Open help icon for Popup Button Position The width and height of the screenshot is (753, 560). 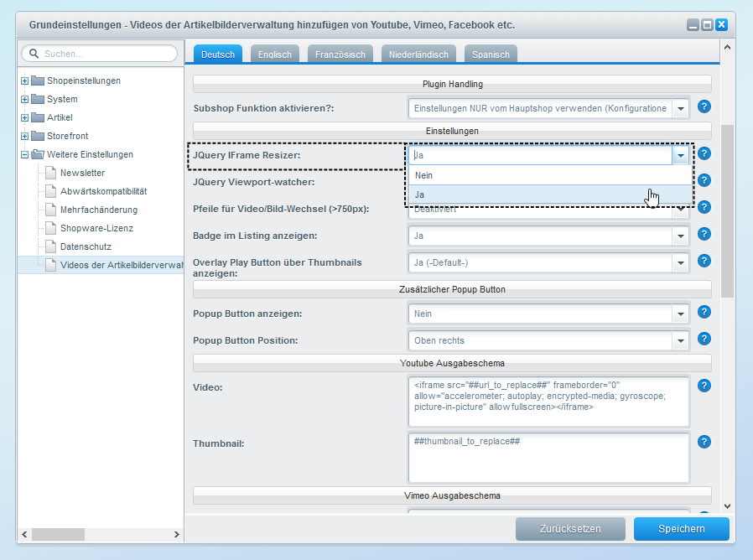704,339
